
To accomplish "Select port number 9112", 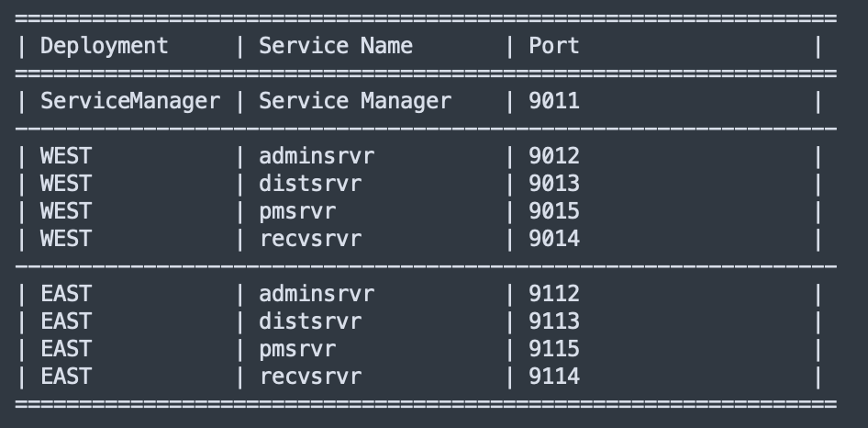I will 553,294.
